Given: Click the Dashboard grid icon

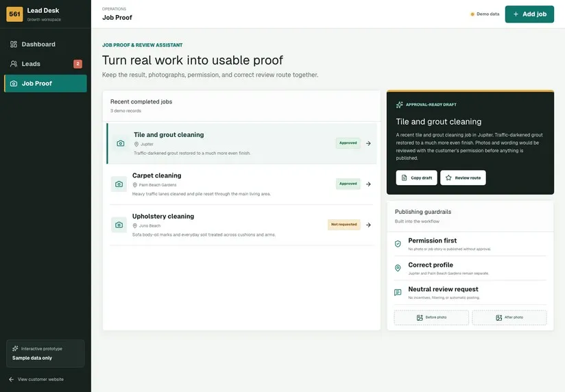Looking at the screenshot, I should pyautogui.click(x=14, y=45).
